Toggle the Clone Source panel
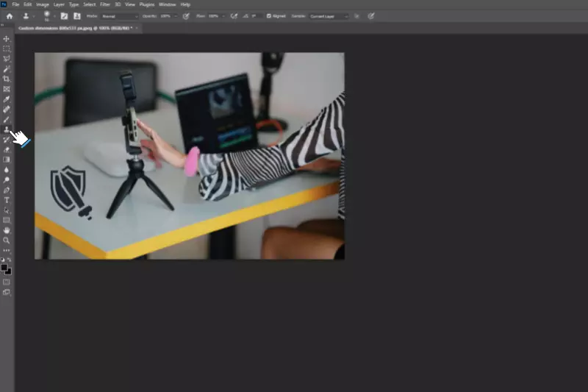Image resolution: width=588 pixels, height=392 pixels. (77, 16)
